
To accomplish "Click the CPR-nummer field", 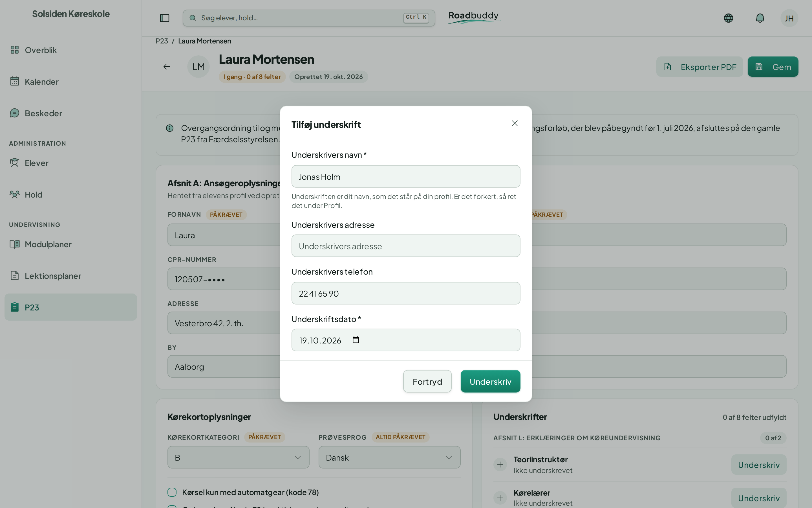I will click(224, 279).
